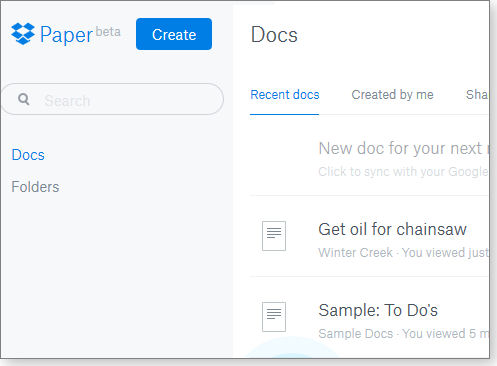Click the magnifying glass search icon
The height and width of the screenshot is (366, 497).
click(24, 99)
